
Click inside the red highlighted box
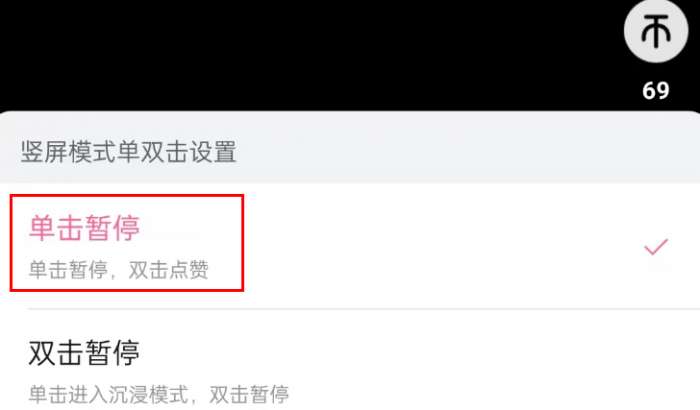[x=127, y=243]
